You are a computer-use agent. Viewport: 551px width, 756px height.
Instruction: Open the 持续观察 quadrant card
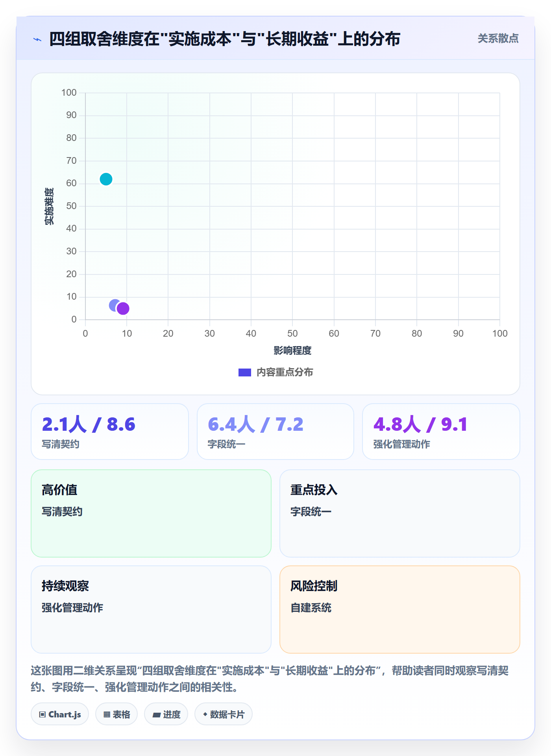pyautogui.click(x=151, y=610)
